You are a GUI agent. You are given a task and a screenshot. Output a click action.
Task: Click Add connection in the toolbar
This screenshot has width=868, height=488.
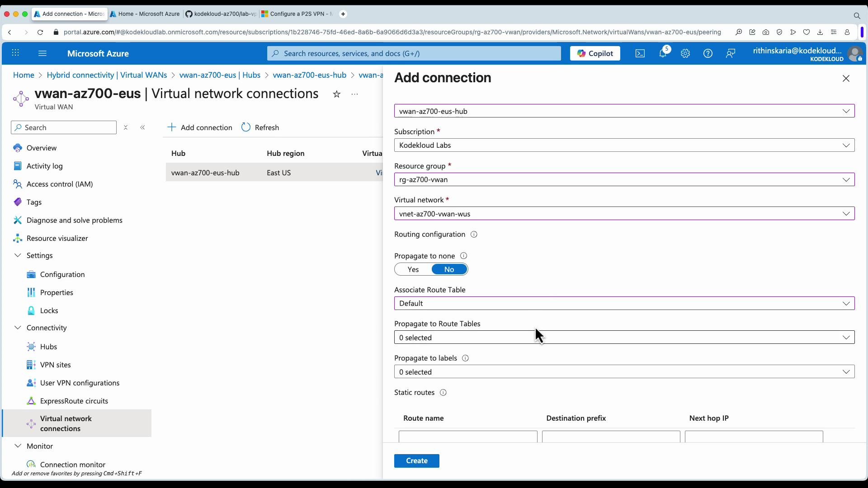click(200, 127)
